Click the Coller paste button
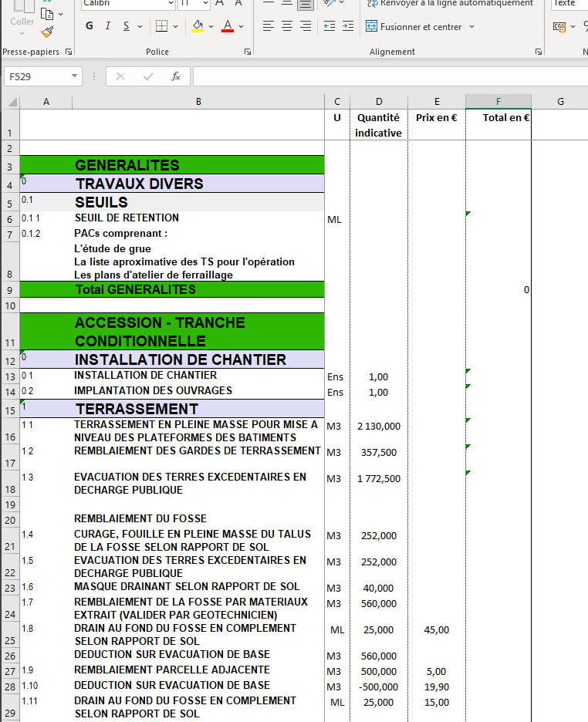Image resolution: width=588 pixels, height=722 pixels. click(x=22, y=14)
